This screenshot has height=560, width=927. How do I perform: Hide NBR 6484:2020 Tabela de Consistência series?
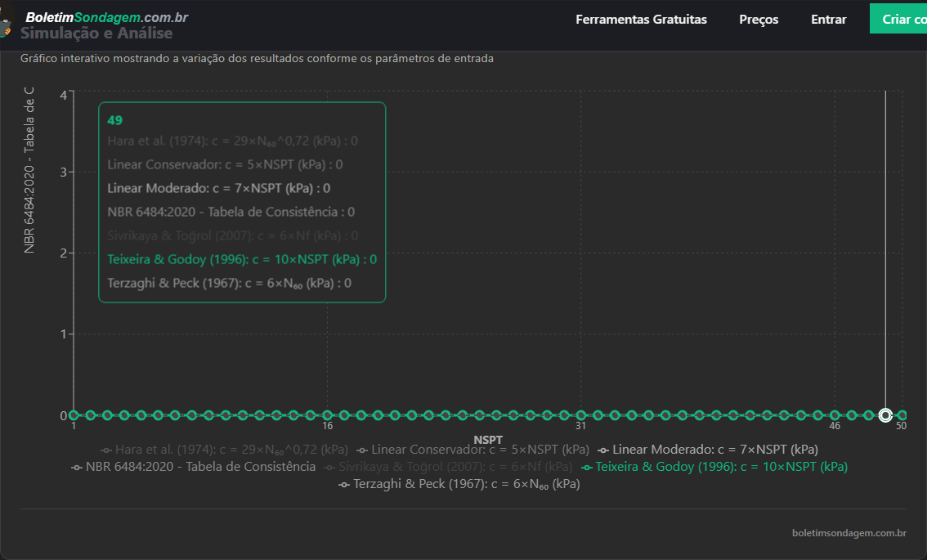click(194, 467)
